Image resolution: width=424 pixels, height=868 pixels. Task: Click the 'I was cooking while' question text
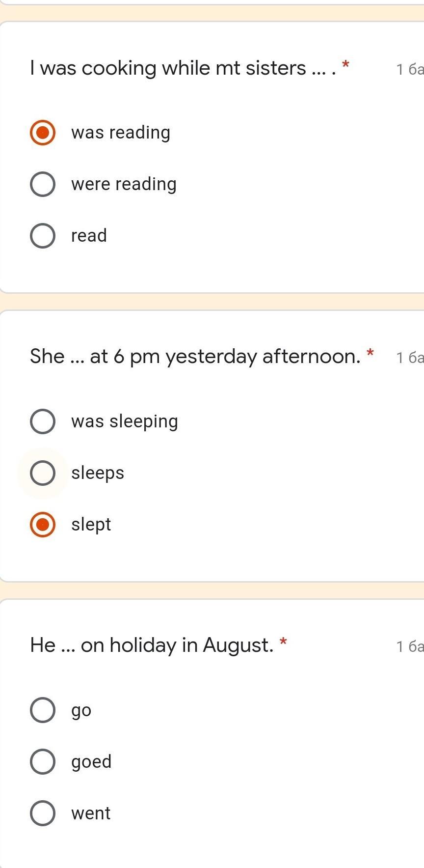[183, 68]
